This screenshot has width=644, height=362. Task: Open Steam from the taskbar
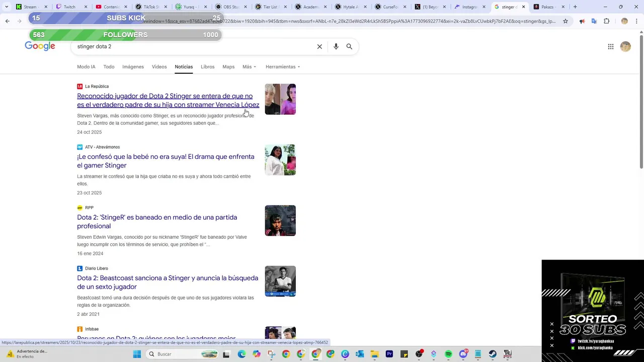coord(493,354)
